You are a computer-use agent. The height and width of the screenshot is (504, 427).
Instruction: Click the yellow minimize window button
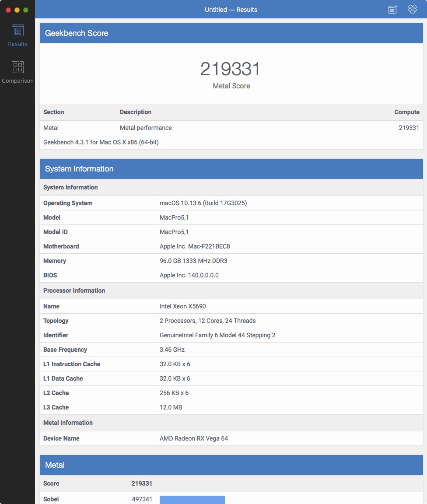[17, 10]
